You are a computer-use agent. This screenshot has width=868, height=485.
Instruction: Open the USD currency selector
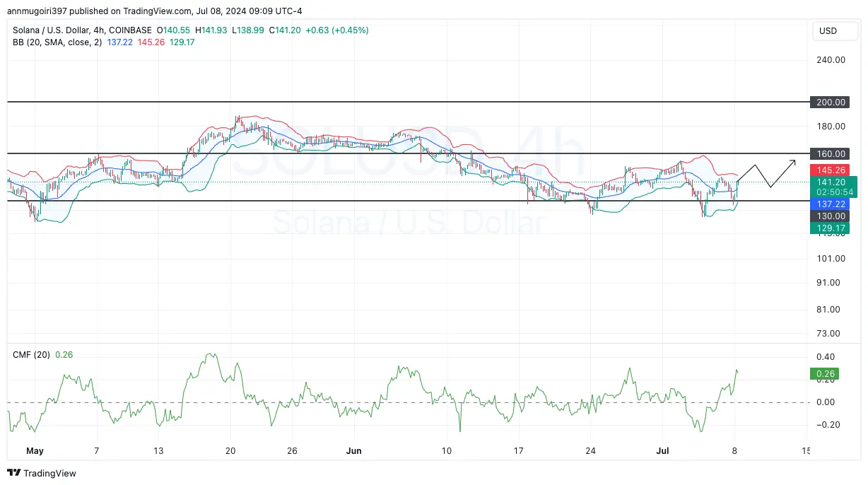[x=828, y=31]
